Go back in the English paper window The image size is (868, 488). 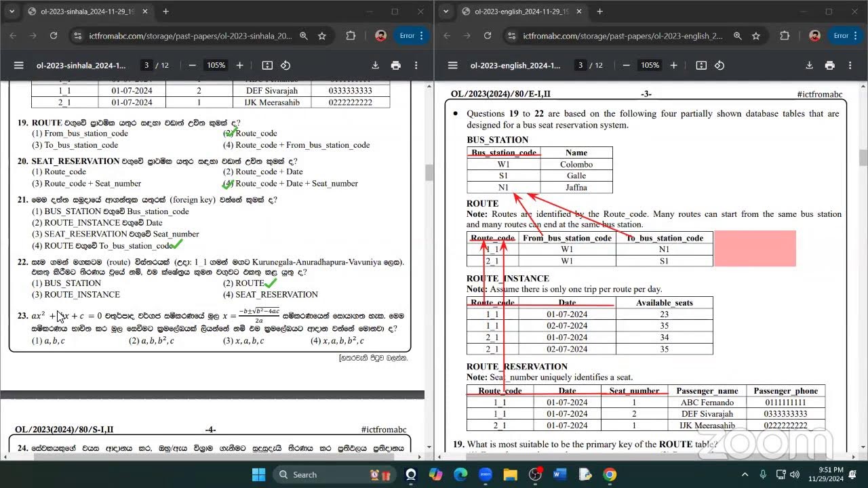447,36
